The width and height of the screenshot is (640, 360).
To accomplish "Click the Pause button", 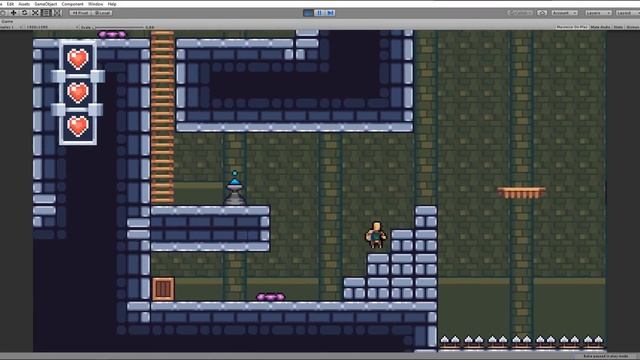I will pyautogui.click(x=319, y=13).
